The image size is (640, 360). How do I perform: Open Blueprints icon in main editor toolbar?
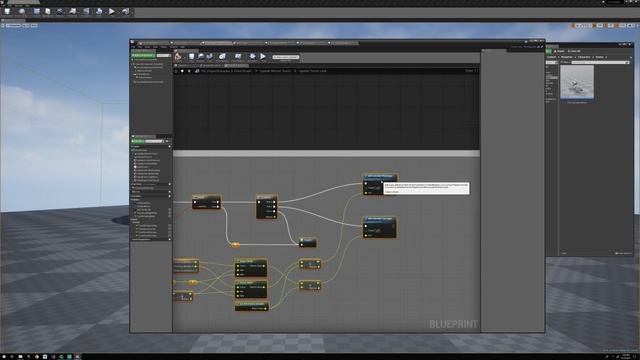coord(73,12)
